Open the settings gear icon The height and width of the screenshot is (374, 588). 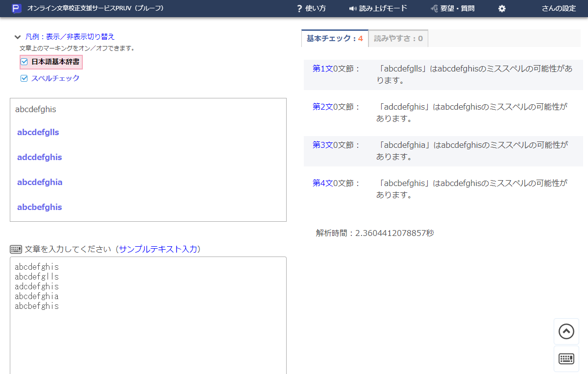click(501, 8)
